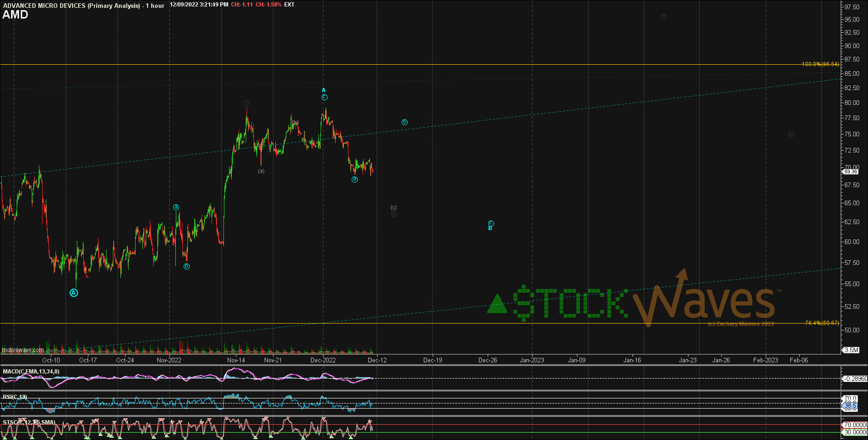Select the circled a label above the early November spike
The width and height of the screenshot is (868, 440).
176,207
